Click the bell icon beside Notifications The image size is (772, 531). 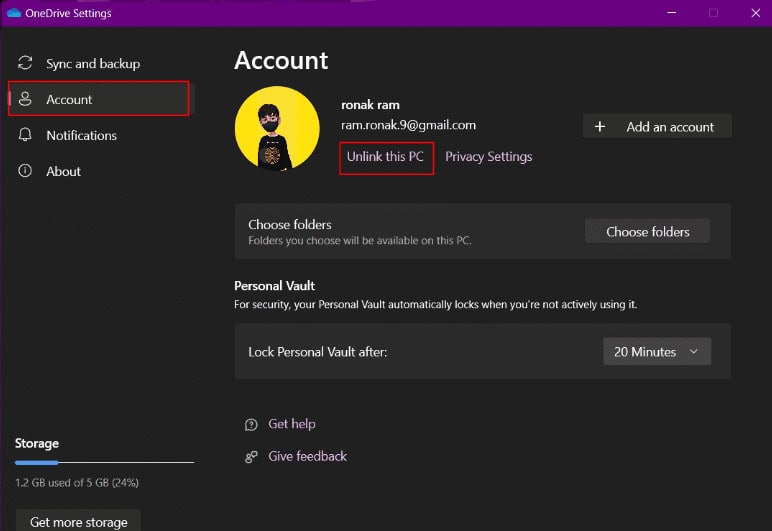point(25,135)
